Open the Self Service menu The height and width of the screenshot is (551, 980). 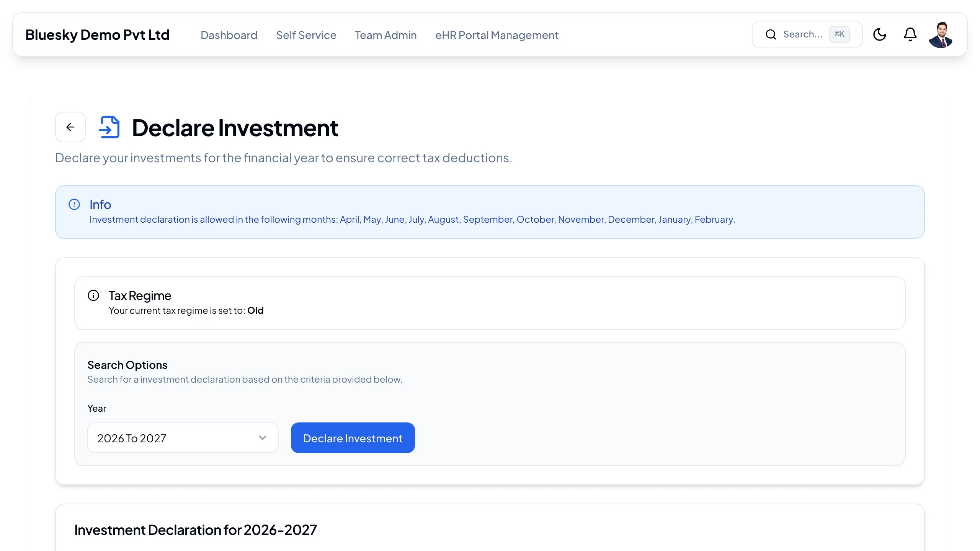pyautogui.click(x=306, y=35)
